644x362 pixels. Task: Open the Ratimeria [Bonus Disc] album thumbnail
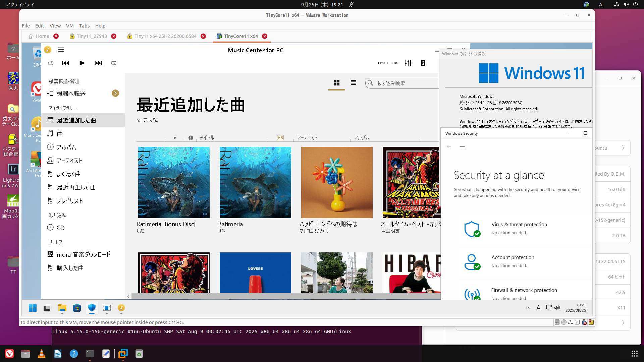174,183
